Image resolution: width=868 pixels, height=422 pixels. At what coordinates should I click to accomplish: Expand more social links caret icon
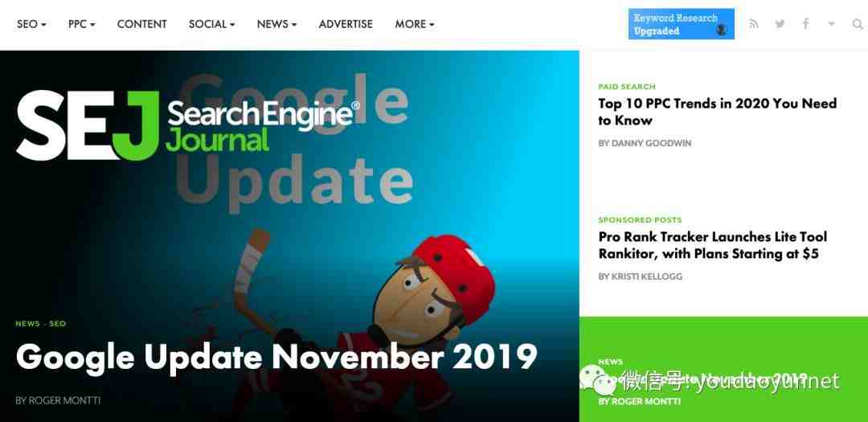832,24
